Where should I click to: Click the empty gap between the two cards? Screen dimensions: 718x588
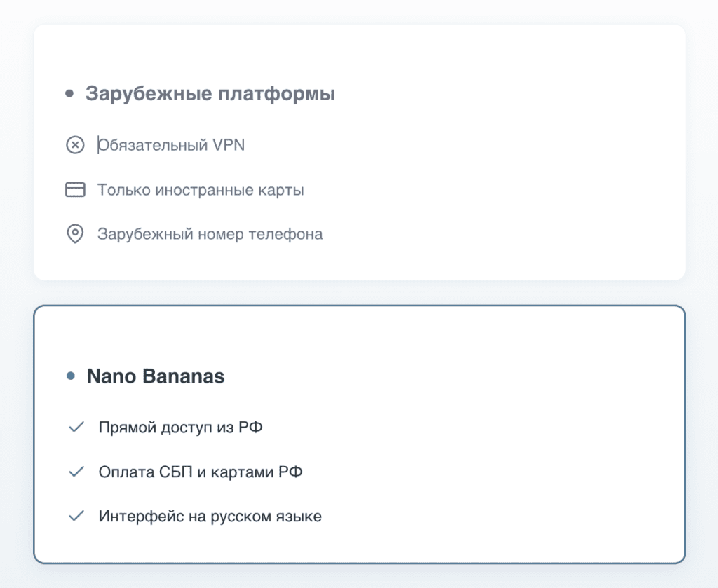pyautogui.click(x=359, y=293)
